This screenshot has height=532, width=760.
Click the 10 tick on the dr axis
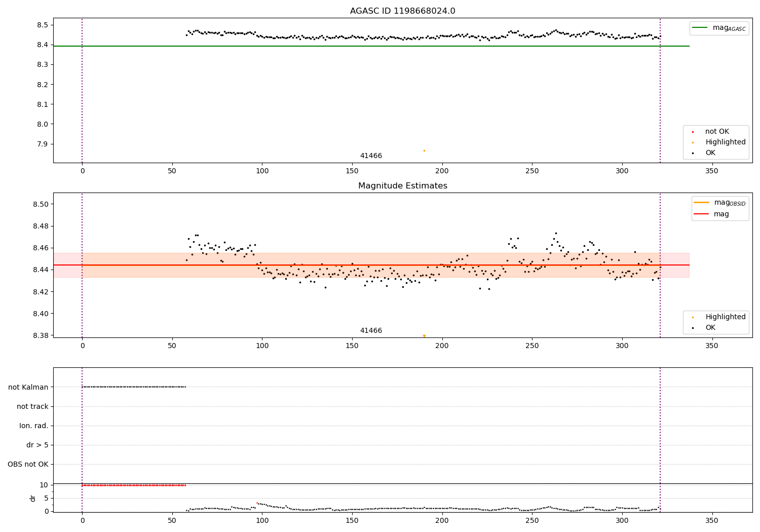click(44, 485)
